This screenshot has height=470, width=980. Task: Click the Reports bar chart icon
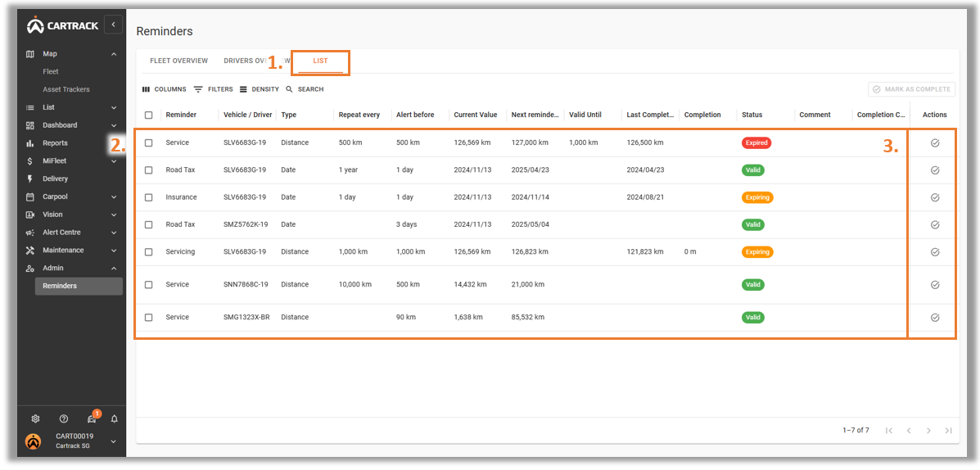[30, 143]
